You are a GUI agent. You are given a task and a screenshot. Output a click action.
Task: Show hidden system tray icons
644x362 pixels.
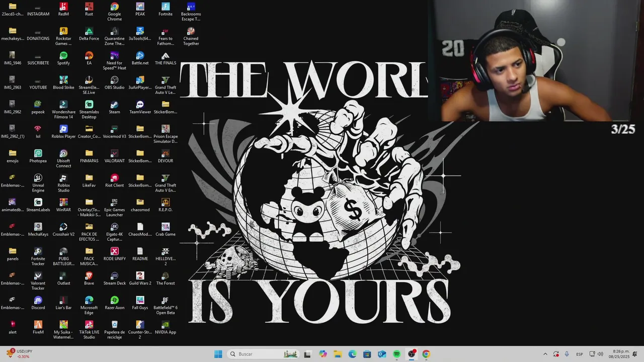tap(545, 354)
